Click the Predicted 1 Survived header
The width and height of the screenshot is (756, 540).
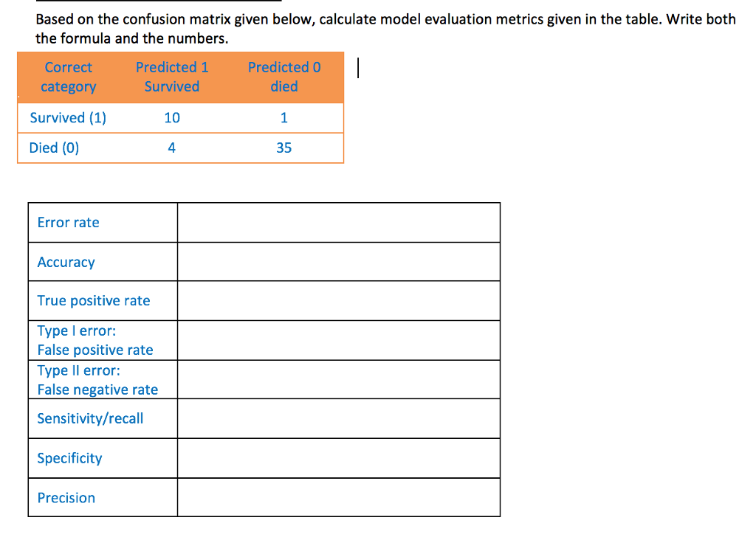click(171, 77)
